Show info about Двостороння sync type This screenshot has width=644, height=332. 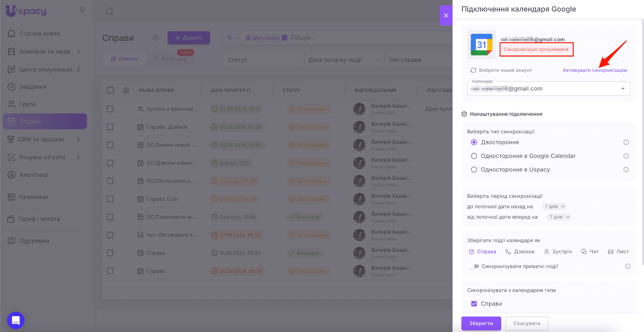tap(626, 142)
